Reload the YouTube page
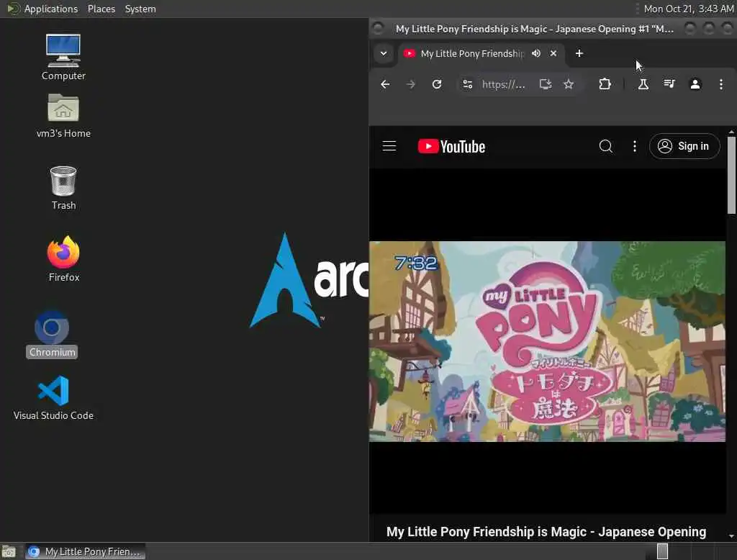 [x=437, y=84]
